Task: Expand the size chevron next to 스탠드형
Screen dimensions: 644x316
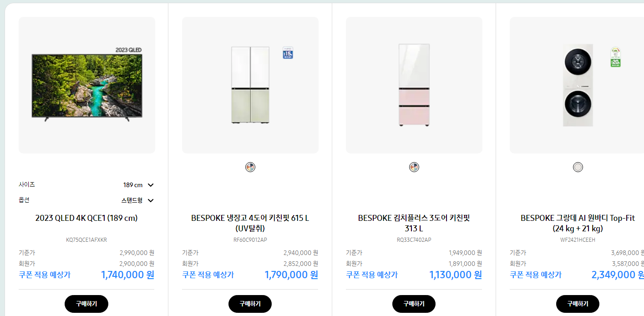Action: coord(150,200)
